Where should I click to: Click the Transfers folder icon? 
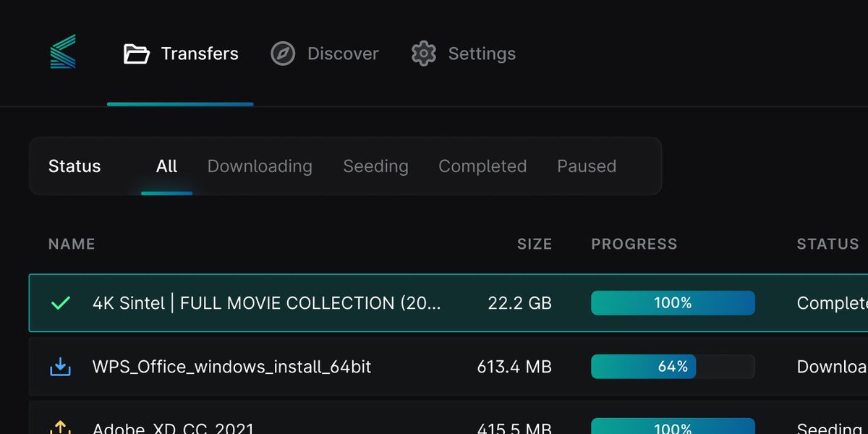click(136, 54)
